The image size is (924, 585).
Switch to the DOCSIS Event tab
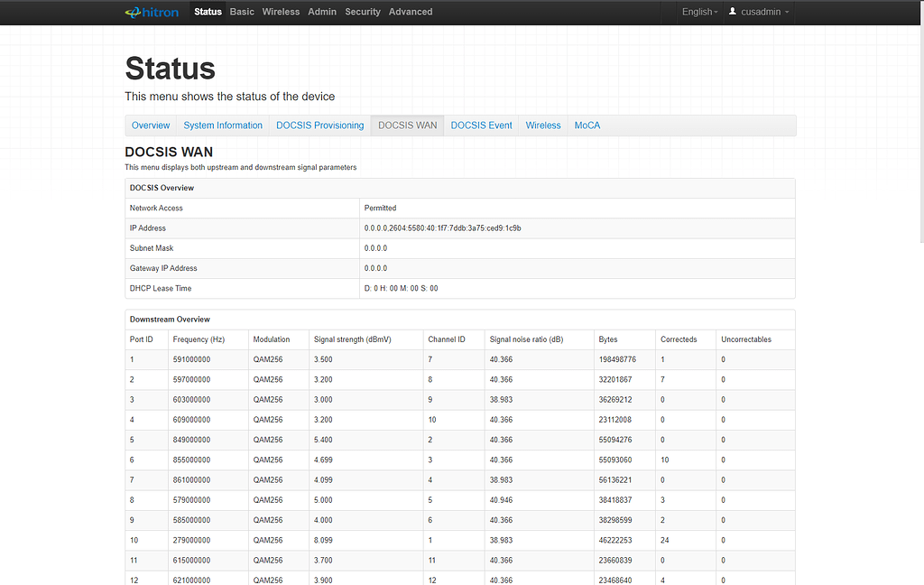point(481,125)
